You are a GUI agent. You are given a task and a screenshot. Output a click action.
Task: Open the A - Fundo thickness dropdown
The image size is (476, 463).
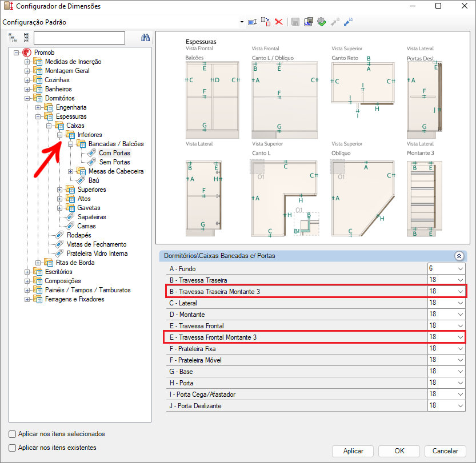coord(460,268)
